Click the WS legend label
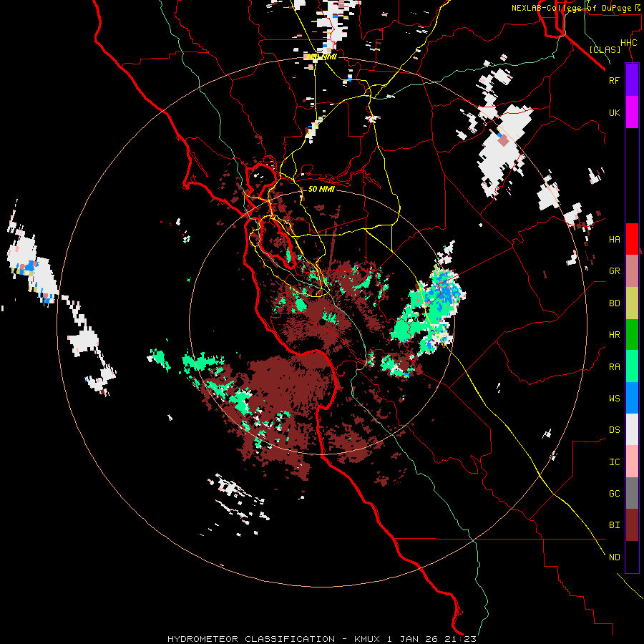This screenshot has width=644, height=644. click(614, 399)
